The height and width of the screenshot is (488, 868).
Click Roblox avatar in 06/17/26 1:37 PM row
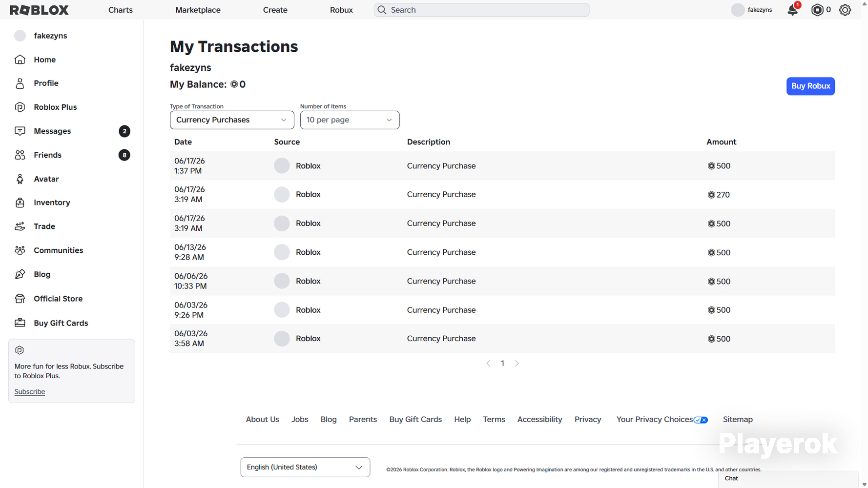[x=282, y=166]
